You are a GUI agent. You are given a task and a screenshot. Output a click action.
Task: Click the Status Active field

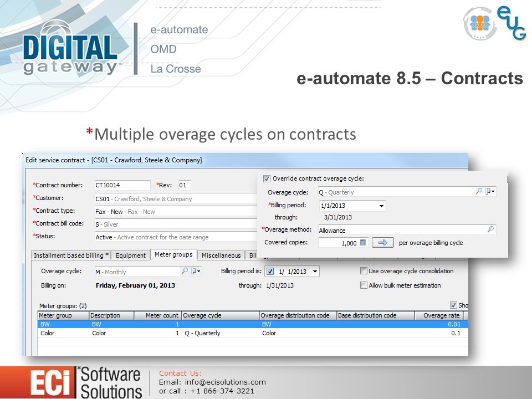point(176,237)
